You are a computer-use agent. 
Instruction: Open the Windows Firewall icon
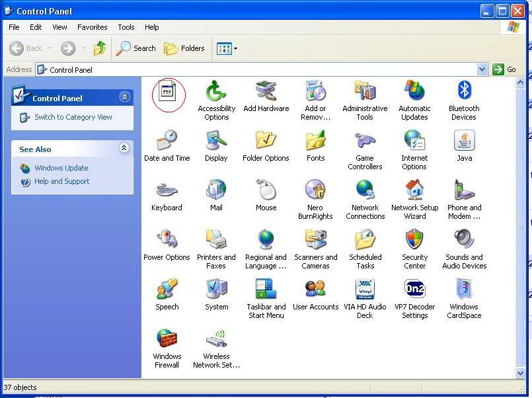click(167, 340)
